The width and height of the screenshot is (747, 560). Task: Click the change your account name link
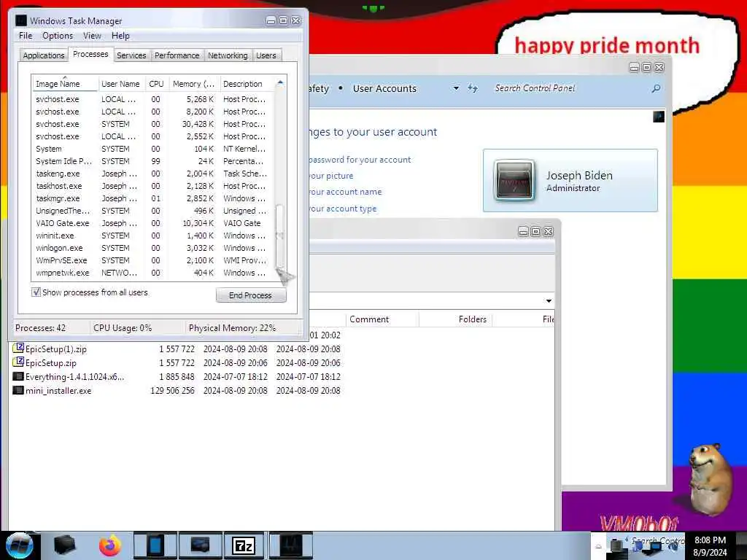[x=345, y=192]
